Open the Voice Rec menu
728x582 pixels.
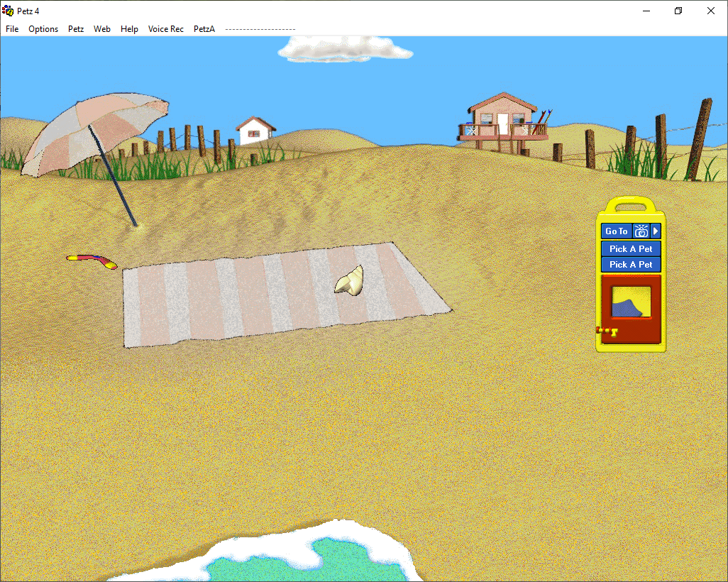click(165, 29)
